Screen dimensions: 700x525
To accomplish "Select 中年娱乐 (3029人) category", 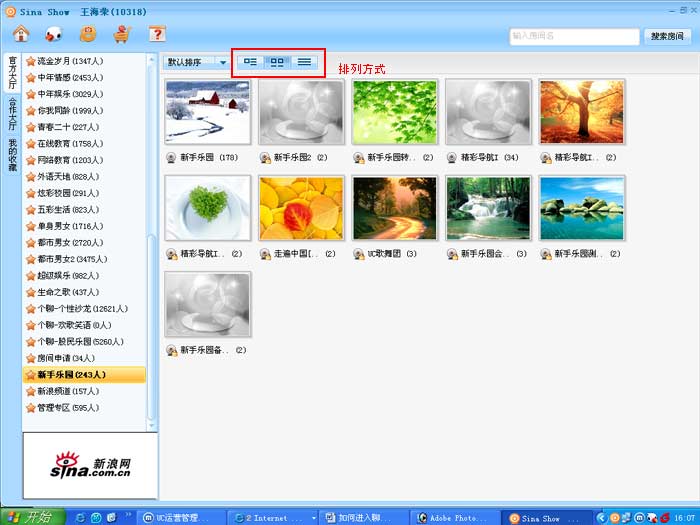I will coord(84,94).
